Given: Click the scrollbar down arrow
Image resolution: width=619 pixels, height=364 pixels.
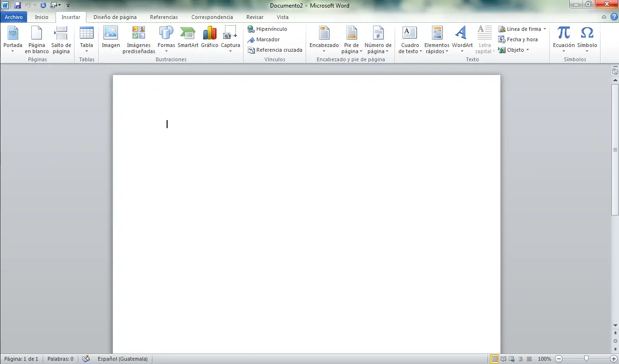Looking at the screenshot, I should coord(615,325).
